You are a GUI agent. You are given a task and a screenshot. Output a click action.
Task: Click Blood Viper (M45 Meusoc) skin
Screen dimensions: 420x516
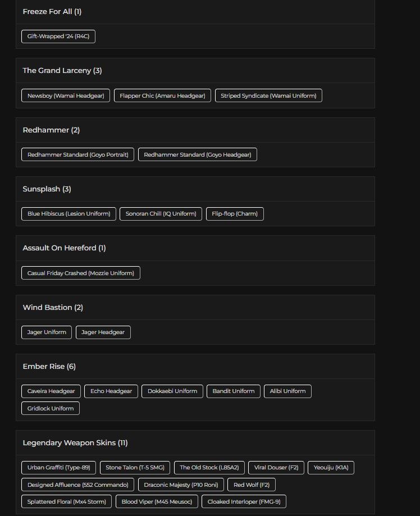(157, 502)
